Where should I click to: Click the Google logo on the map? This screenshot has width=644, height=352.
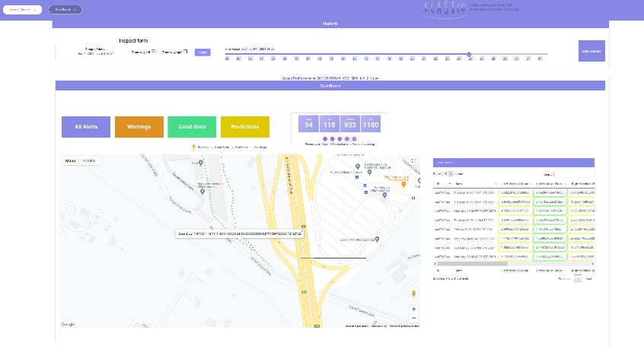(68, 324)
